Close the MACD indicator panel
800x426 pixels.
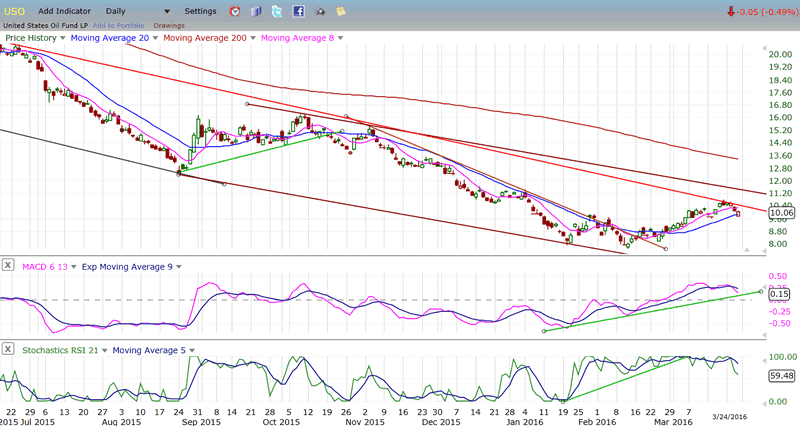click(x=8, y=265)
